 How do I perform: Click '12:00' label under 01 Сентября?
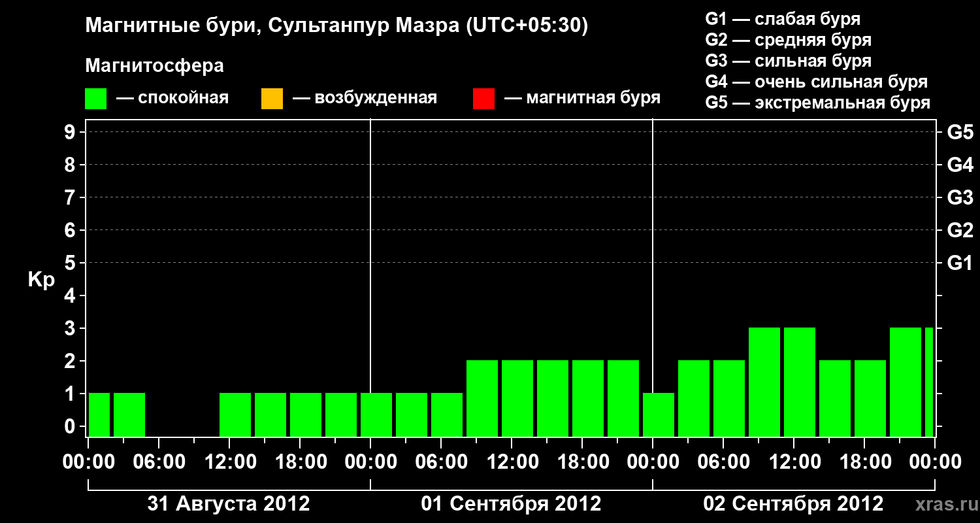point(512,462)
